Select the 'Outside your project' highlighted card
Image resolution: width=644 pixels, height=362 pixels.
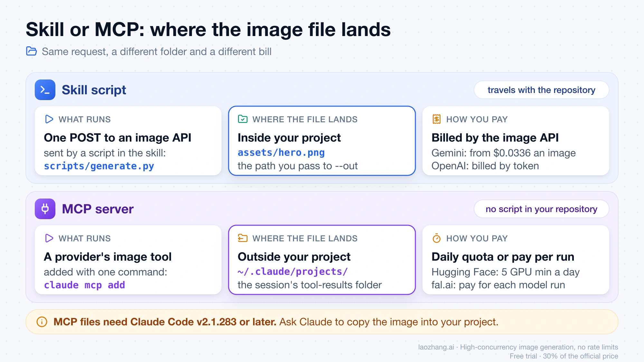pos(322,260)
